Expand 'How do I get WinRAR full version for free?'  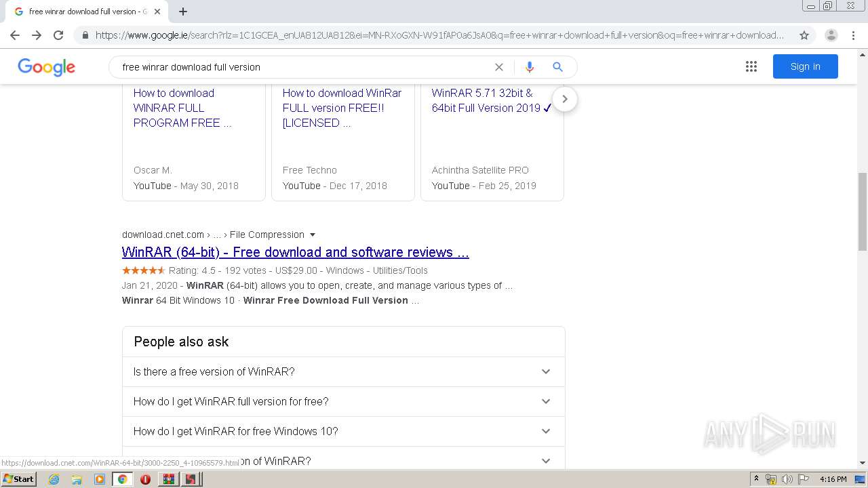pos(344,401)
